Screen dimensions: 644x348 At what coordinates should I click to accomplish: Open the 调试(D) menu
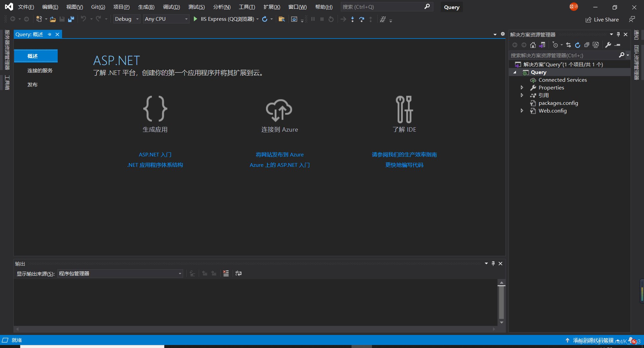click(x=171, y=7)
